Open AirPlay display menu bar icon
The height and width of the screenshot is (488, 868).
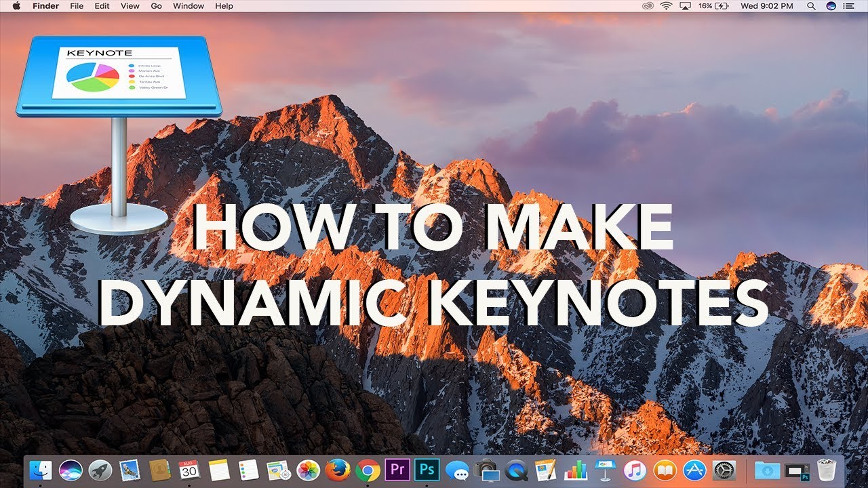tap(685, 6)
